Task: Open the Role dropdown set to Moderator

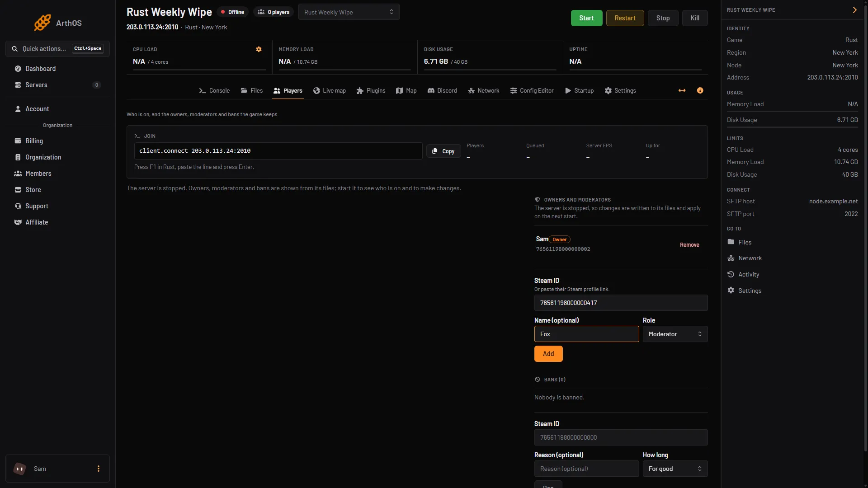Action: (675, 334)
